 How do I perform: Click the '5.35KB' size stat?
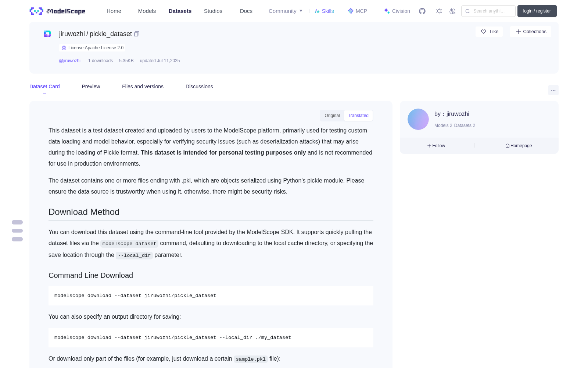coord(126,61)
